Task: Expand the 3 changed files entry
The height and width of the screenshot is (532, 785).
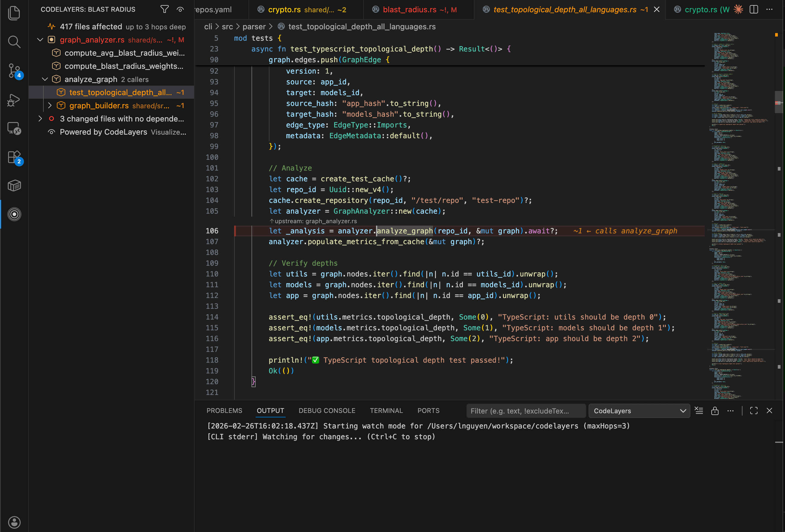Action: pos(40,118)
